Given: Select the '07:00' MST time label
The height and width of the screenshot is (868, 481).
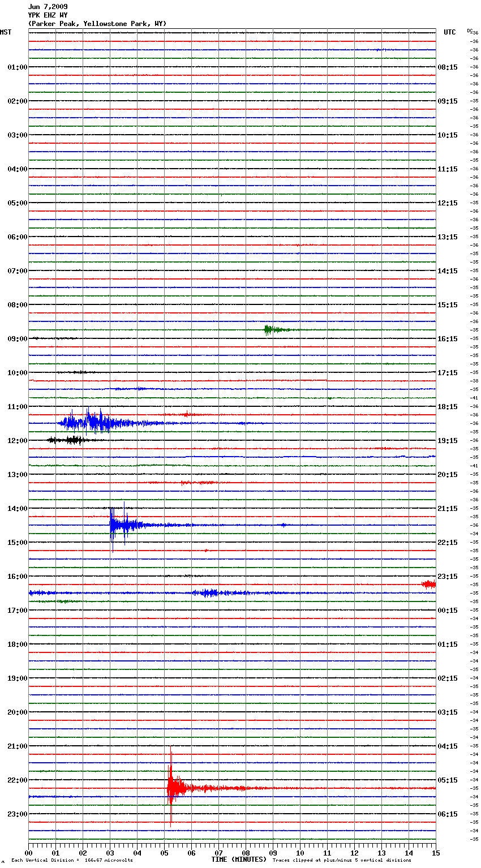Looking at the screenshot, I should [17, 271].
